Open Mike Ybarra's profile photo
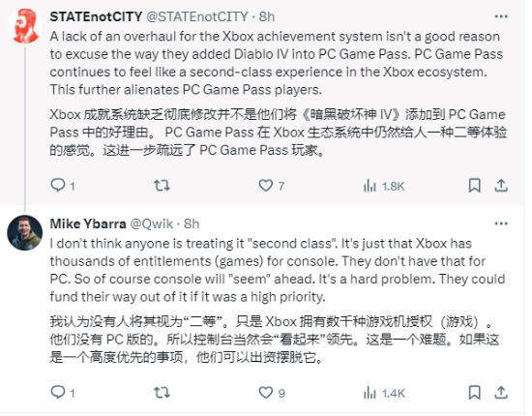 (25, 233)
